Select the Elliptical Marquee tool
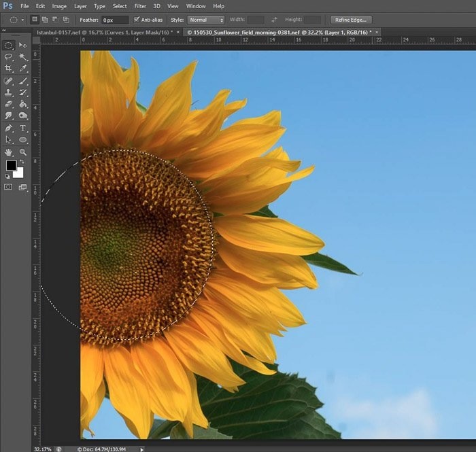This screenshot has height=452, width=476. pyautogui.click(x=9, y=45)
